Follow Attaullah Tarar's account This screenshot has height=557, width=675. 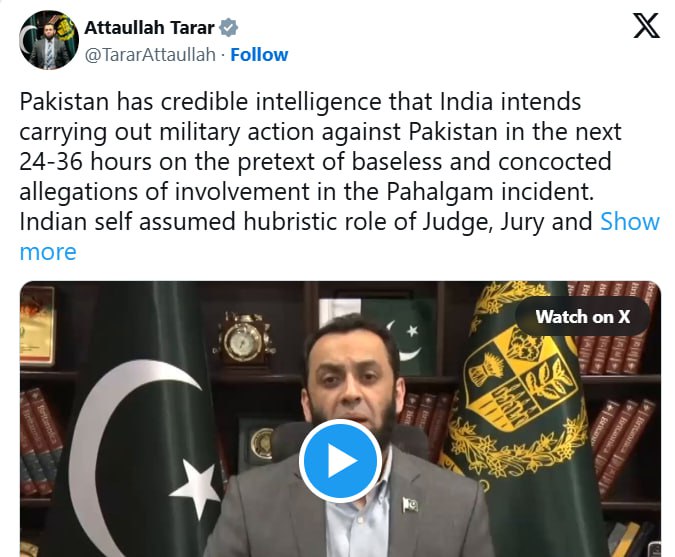(x=259, y=55)
